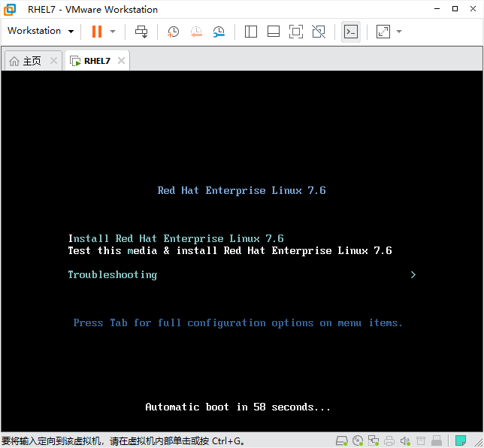Image resolution: width=484 pixels, height=448 pixels.
Task: Click the Press Tab for full configuration hint
Action: pos(238,323)
